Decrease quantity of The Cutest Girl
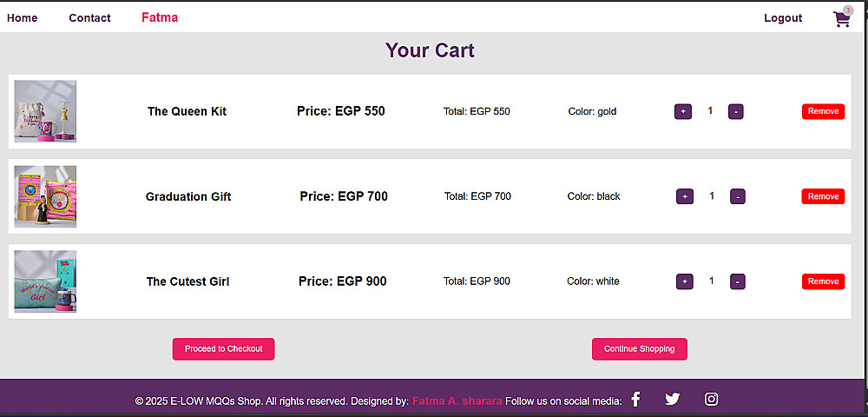 [738, 281]
